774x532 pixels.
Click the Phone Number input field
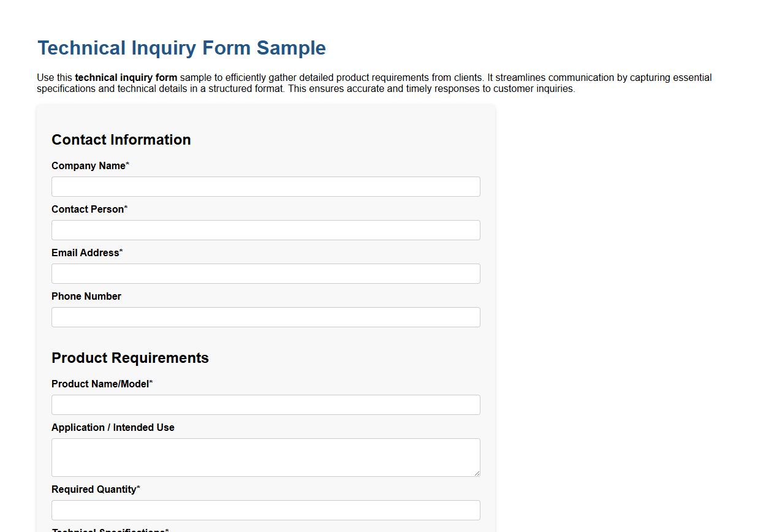(265, 317)
